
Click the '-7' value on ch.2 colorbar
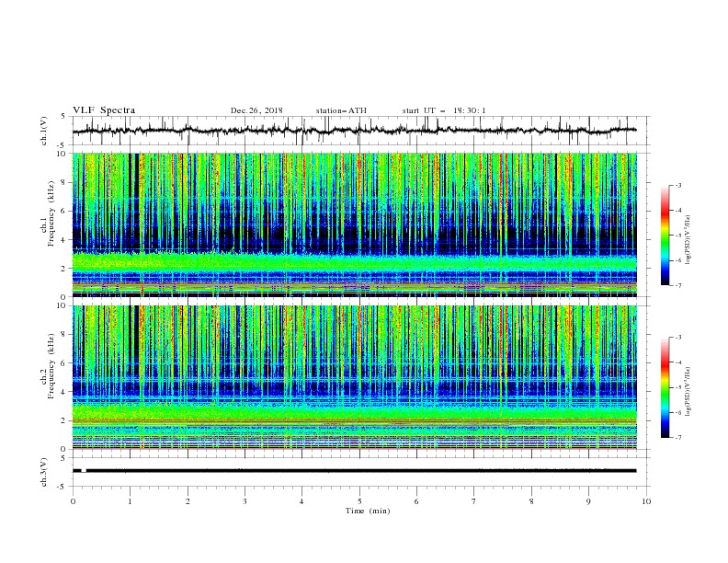[678, 438]
